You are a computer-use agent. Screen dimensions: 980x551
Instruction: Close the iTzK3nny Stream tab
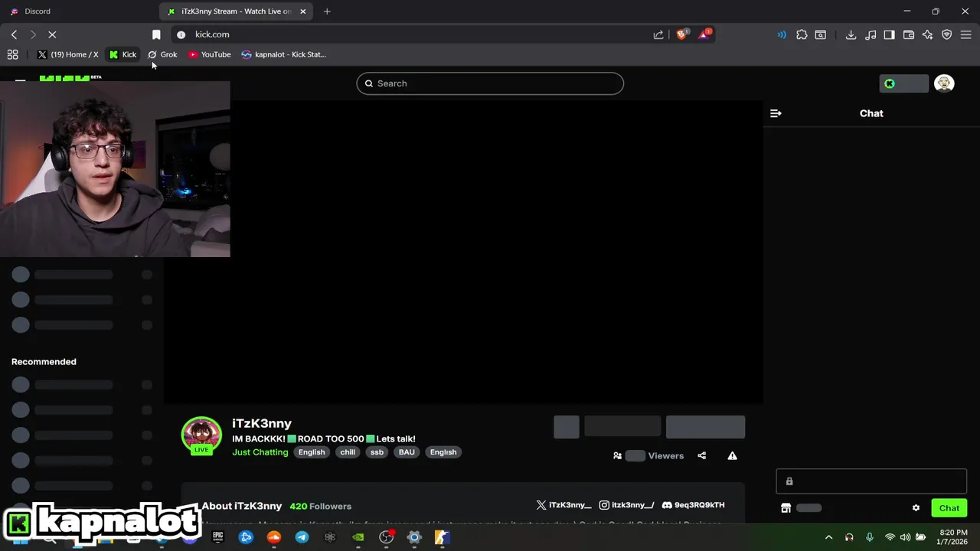click(302, 11)
